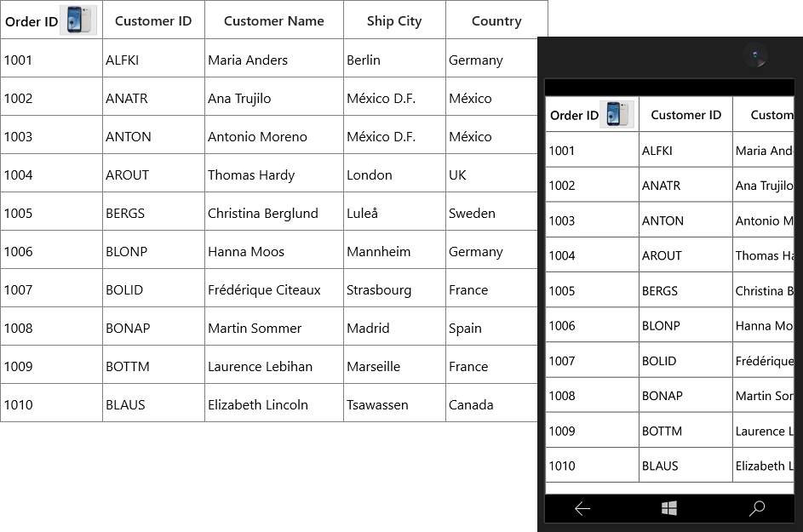This screenshot has height=532, width=803.
Task: Tap the Windows start logo on phone
Action: coord(668,508)
